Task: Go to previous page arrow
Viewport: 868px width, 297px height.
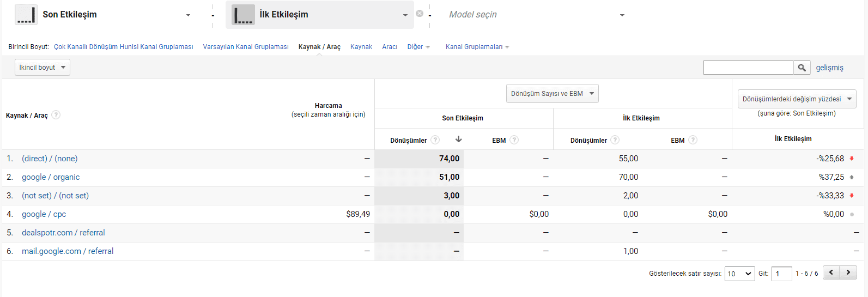Action: click(x=831, y=272)
